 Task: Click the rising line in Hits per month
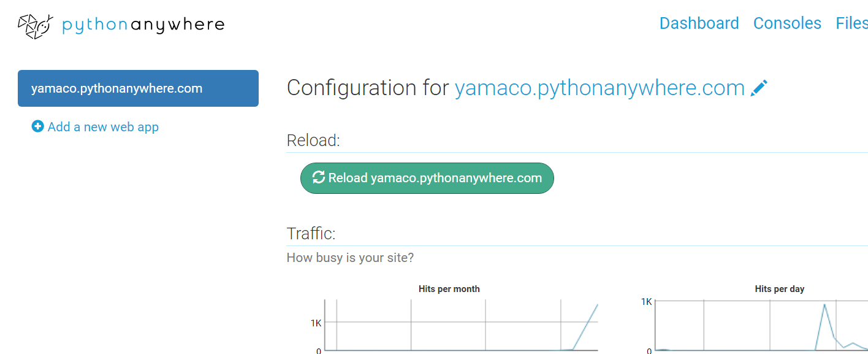point(585,327)
